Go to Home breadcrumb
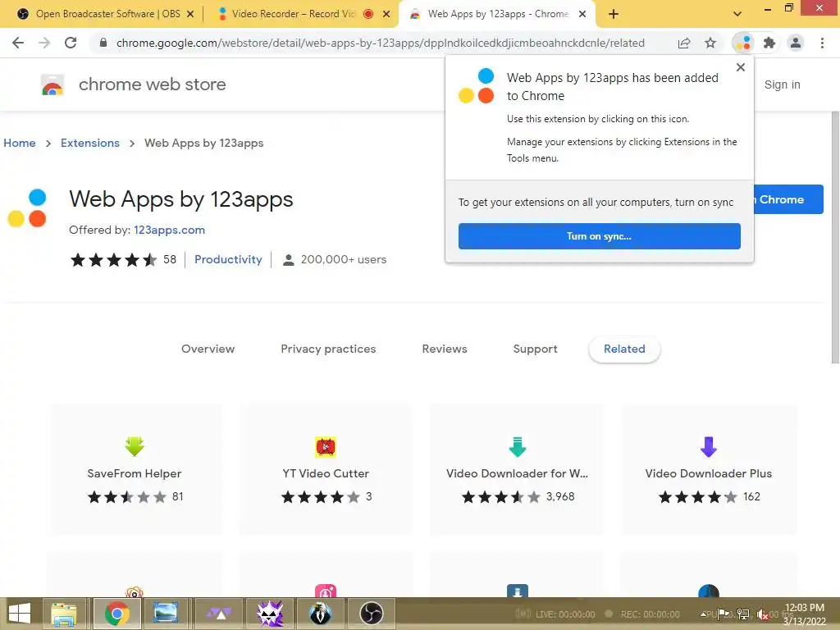Viewport: 840px width, 630px height. click(x=20, y=143)
